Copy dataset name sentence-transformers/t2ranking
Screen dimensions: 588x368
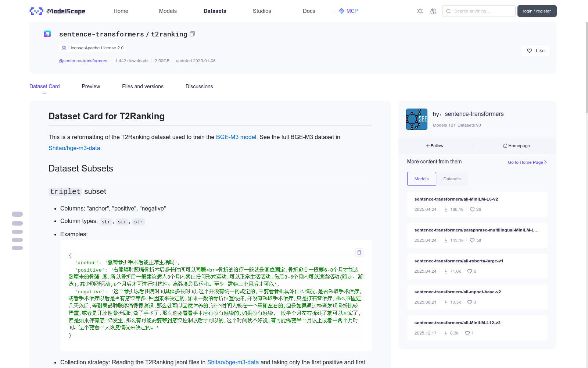coord(192,34)
